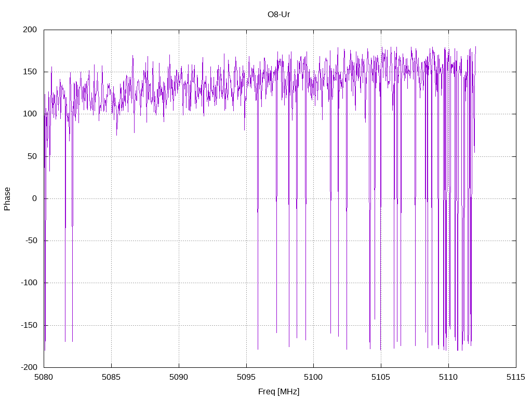The height and width of the screenshot is (399, 532).
Task: Click the x-axis tick label 5105
Action: coord(381,377)
